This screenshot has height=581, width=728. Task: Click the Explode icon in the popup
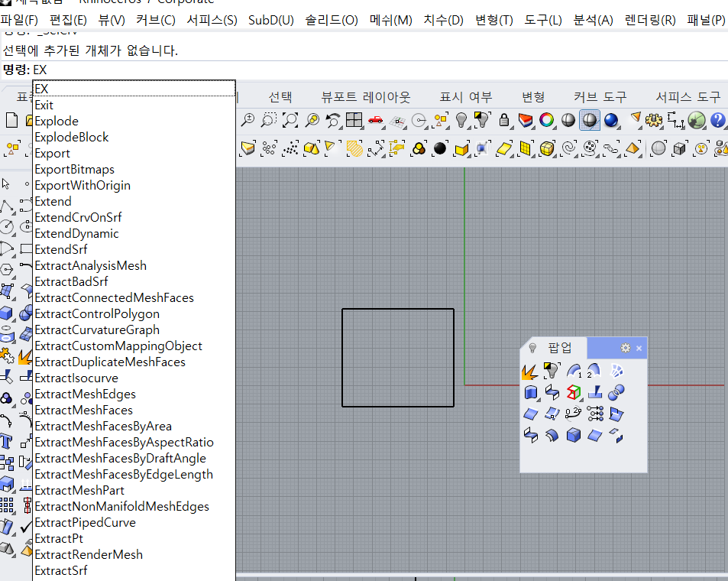529,372
